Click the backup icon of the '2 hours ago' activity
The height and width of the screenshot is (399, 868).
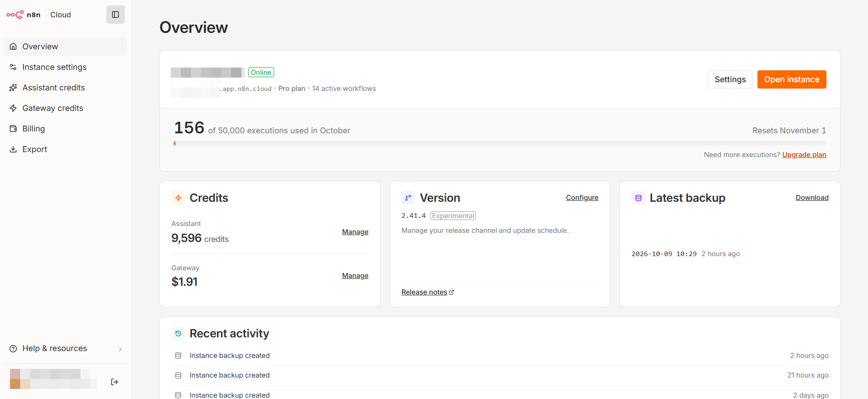click(x=178, y=356)
